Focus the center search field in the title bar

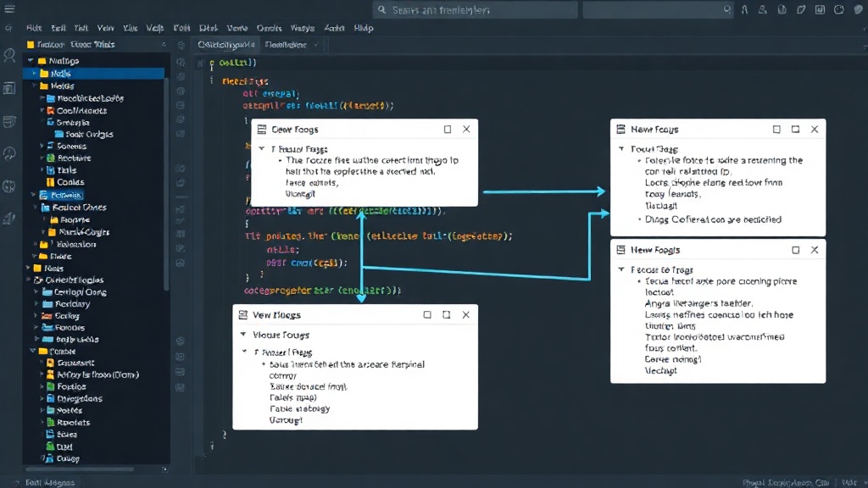(475, 10)
